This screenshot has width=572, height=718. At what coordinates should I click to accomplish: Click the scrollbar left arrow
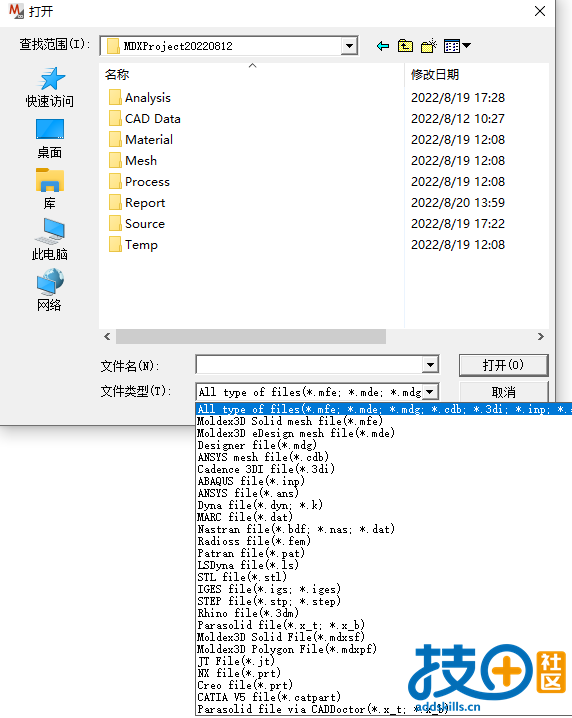coord(107,337)
